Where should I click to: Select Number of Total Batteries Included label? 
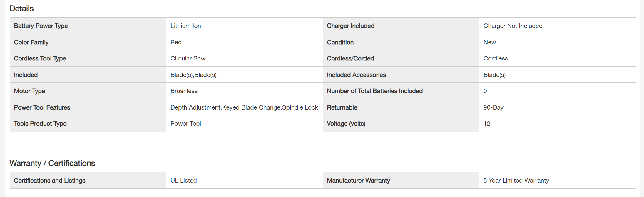[x=374, y=91]
